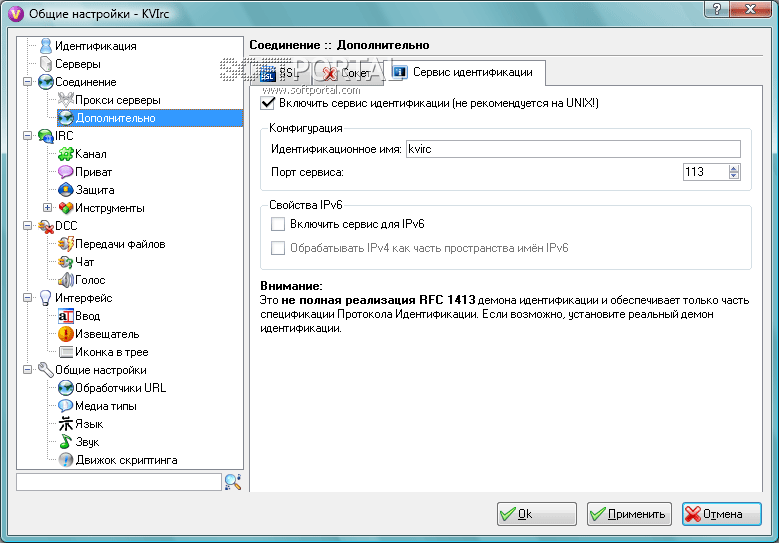Select Иконка в трее tree item
Screen dimensions: 779x543
111,352
